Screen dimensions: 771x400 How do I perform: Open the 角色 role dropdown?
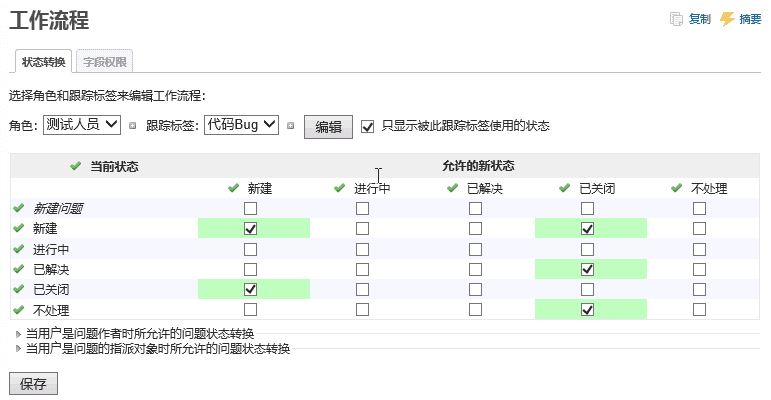82,125
